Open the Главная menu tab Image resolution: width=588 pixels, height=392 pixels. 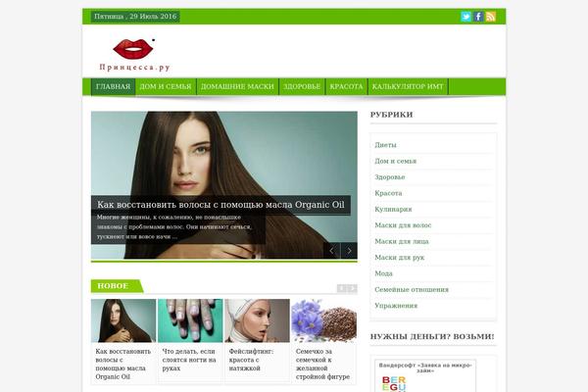click(x=113, y=86)
